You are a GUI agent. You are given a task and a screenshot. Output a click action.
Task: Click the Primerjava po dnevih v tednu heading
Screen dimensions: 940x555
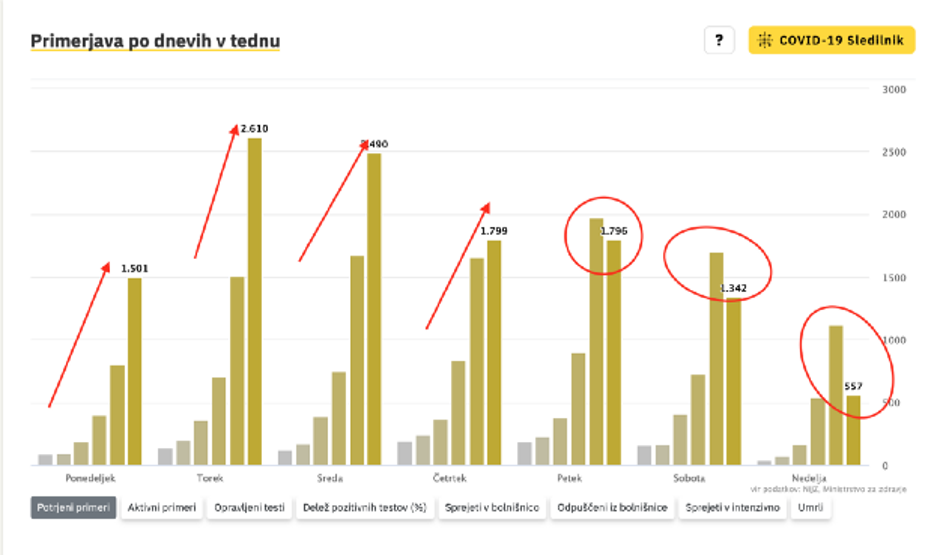(155, 41)
